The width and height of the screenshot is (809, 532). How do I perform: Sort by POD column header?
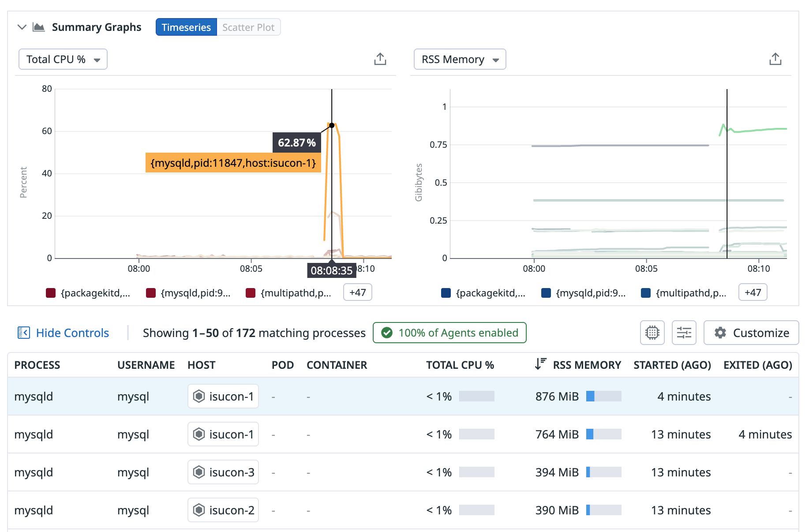283,365
